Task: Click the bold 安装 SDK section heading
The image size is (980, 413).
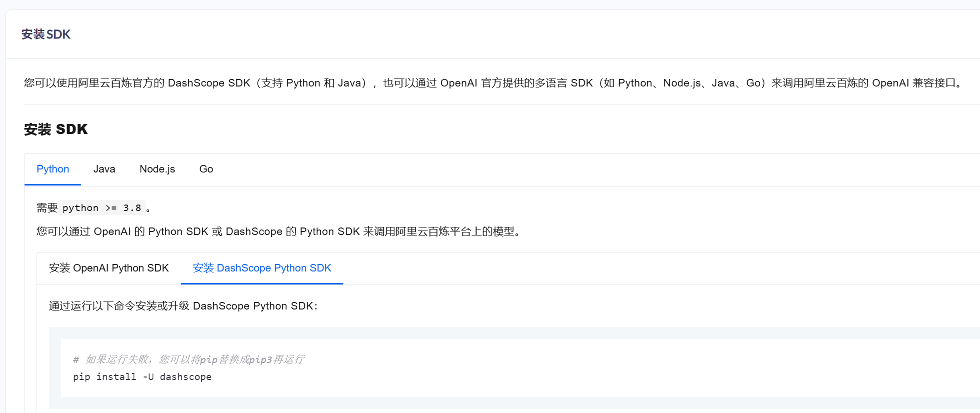Action: [56, 129]
